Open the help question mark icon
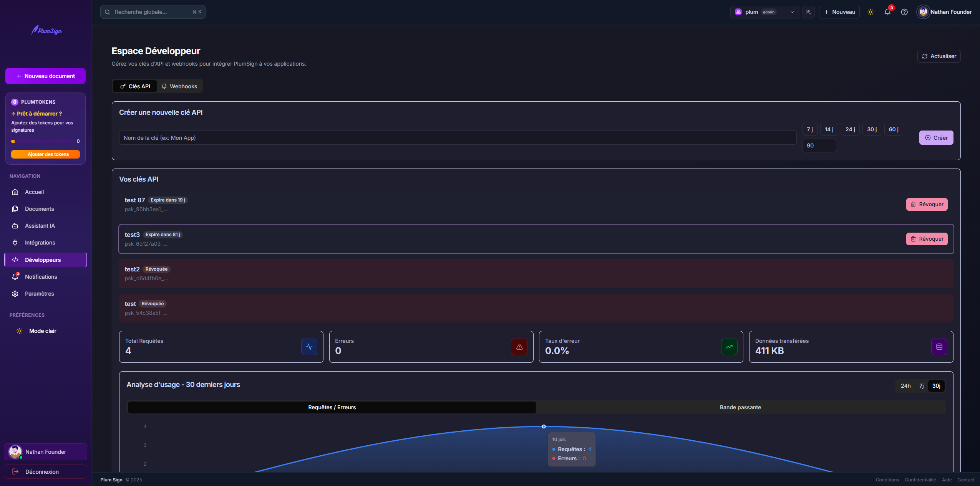This screenshot has width=980, height=486. [x=904, y=12]
